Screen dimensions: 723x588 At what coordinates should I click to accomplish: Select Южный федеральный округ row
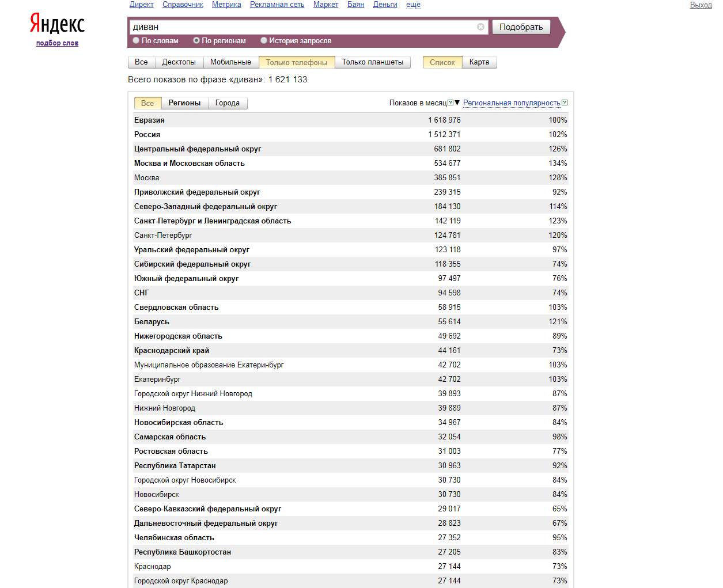351,278
